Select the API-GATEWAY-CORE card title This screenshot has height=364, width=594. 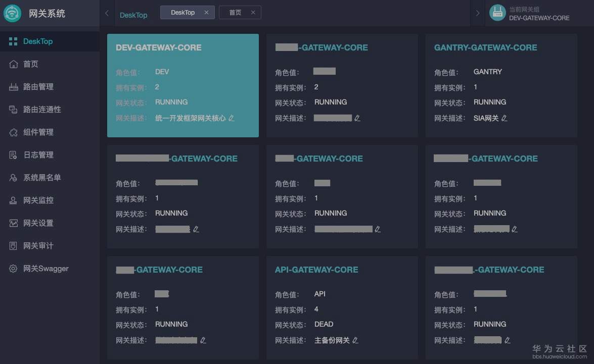click(316, 270)
